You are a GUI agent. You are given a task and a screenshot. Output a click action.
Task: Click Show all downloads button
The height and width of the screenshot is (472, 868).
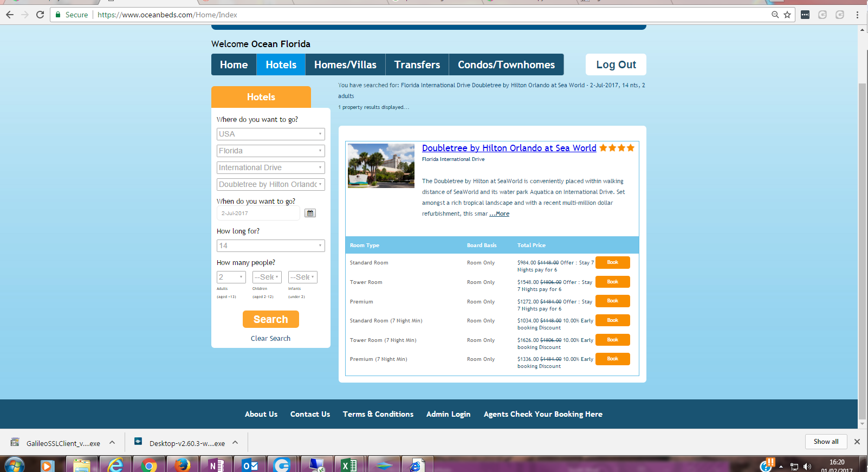click(826, 442)
